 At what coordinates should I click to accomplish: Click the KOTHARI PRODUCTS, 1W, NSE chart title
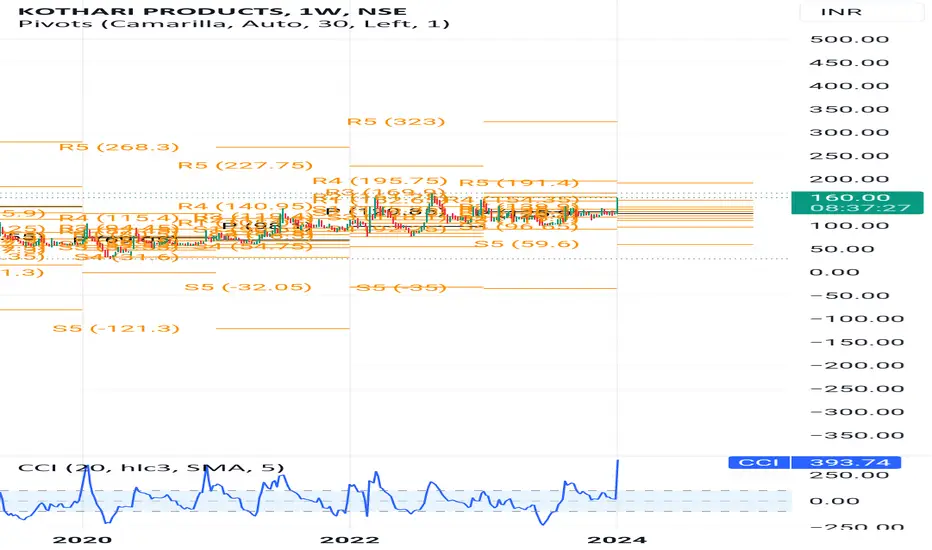(x=213, y=11)
